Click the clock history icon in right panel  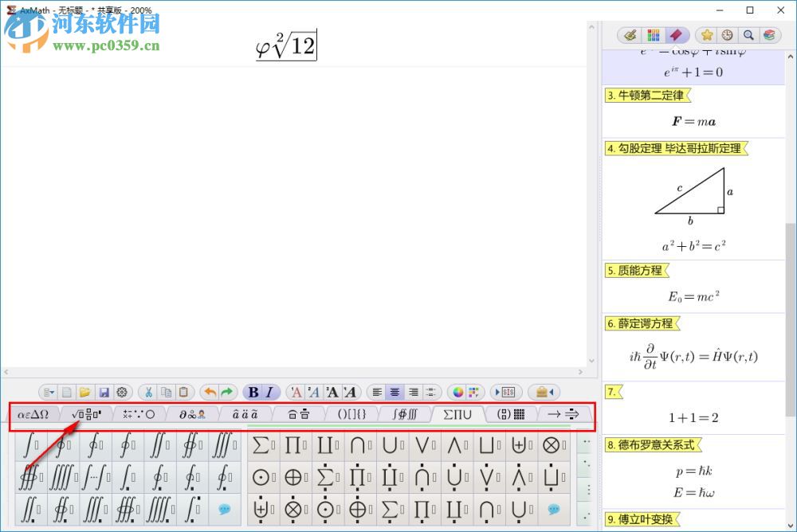pyautogui.click(x=727, y=36)
